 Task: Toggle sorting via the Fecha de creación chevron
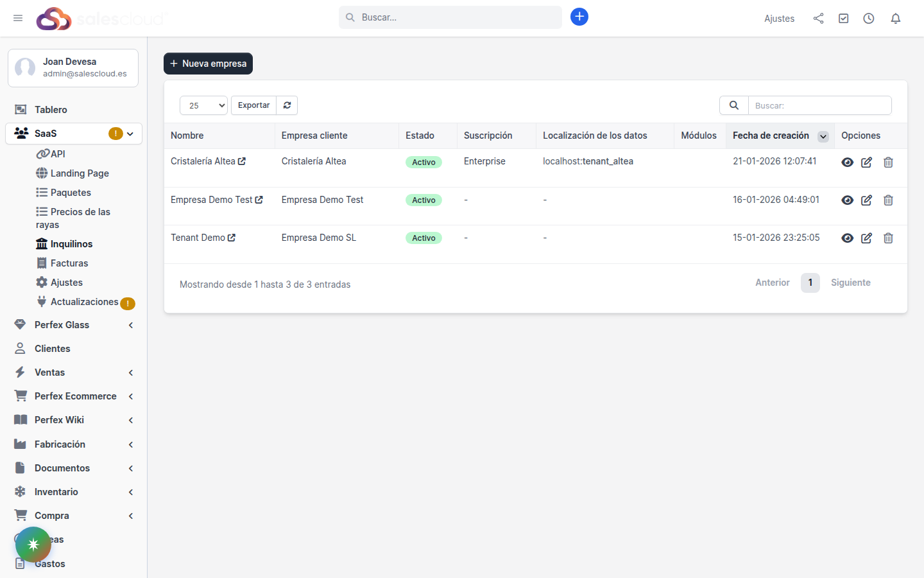tap(823, 136)
